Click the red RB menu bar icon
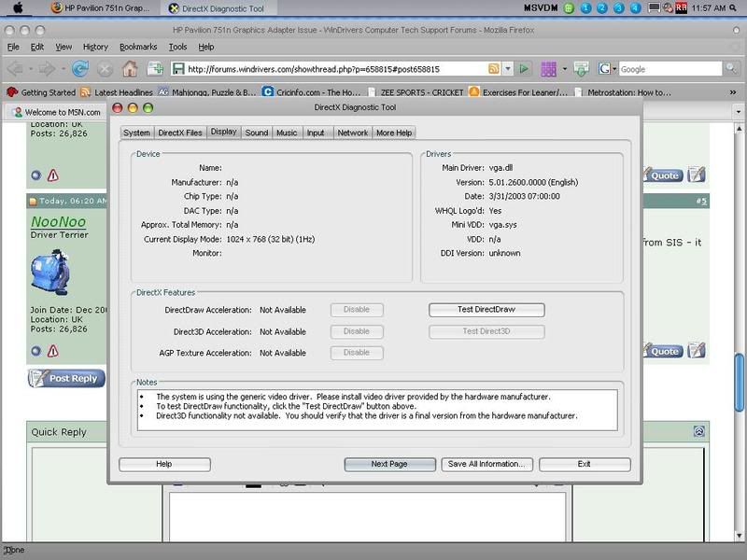Viewport: 747px width, 560px height. pyautogui.click(x=682, y=8)
